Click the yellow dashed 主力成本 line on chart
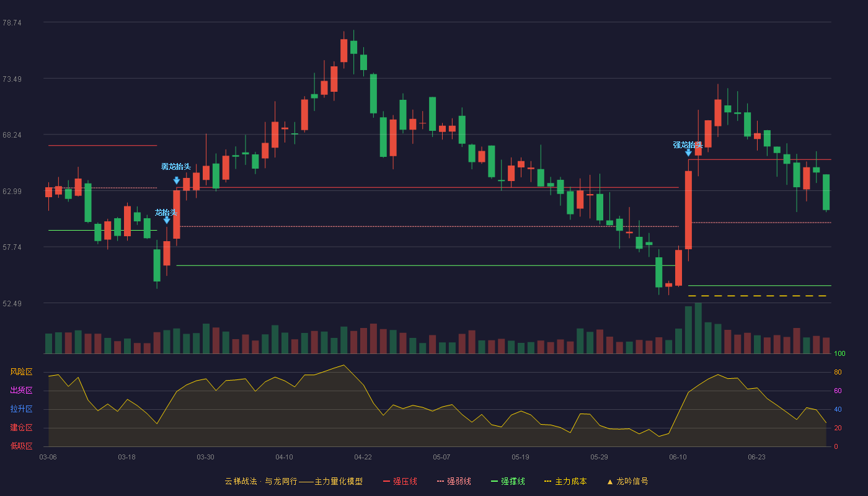This screenshot has width=868, height=496. [x=758, y=296]
